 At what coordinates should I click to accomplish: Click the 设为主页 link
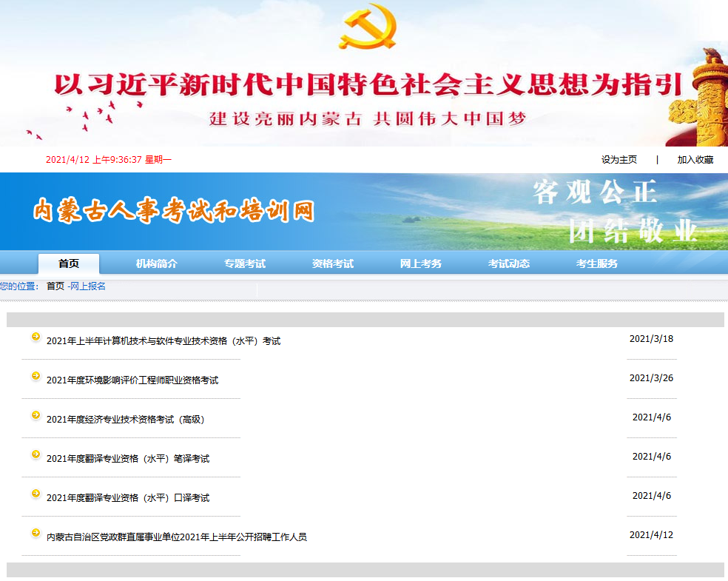619,160
